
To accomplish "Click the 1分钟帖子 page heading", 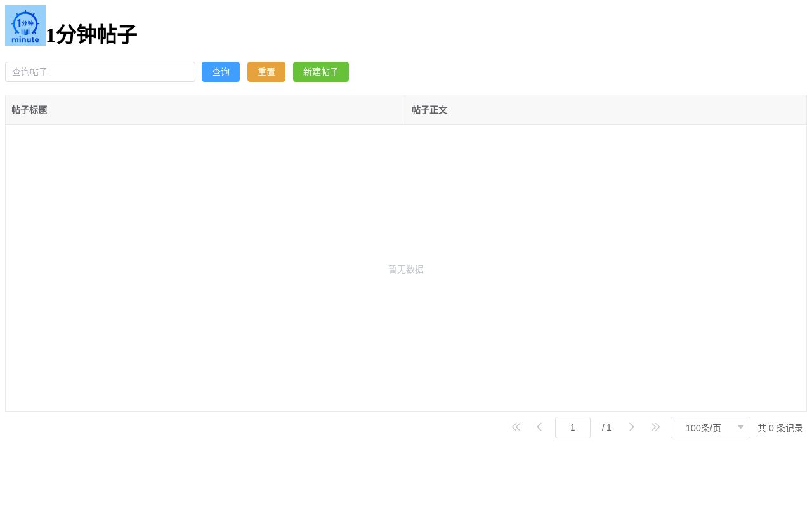I will point(91,34).
